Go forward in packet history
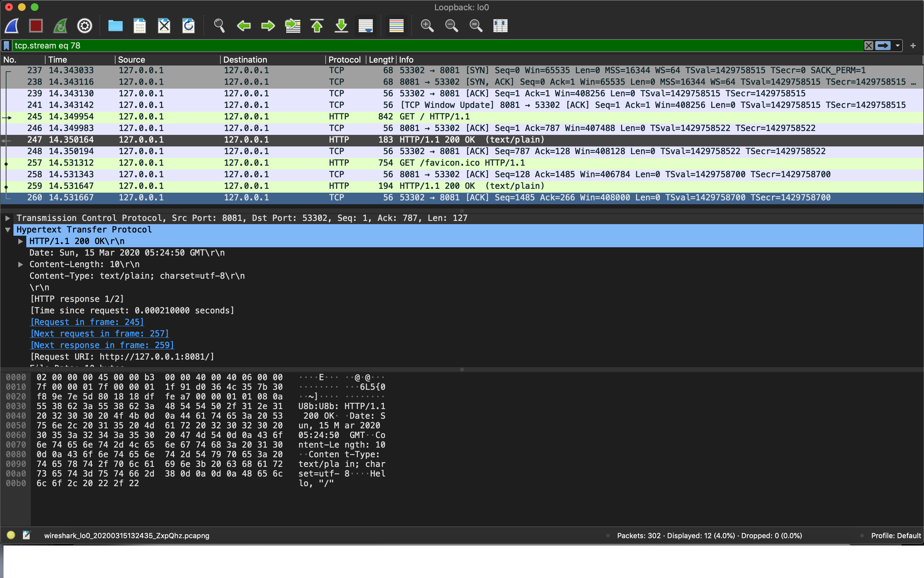 click(268, 26)
